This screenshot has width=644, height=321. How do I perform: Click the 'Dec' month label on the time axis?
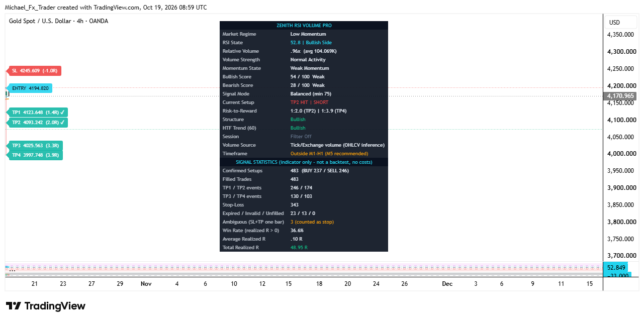click(x=447, y=284)
